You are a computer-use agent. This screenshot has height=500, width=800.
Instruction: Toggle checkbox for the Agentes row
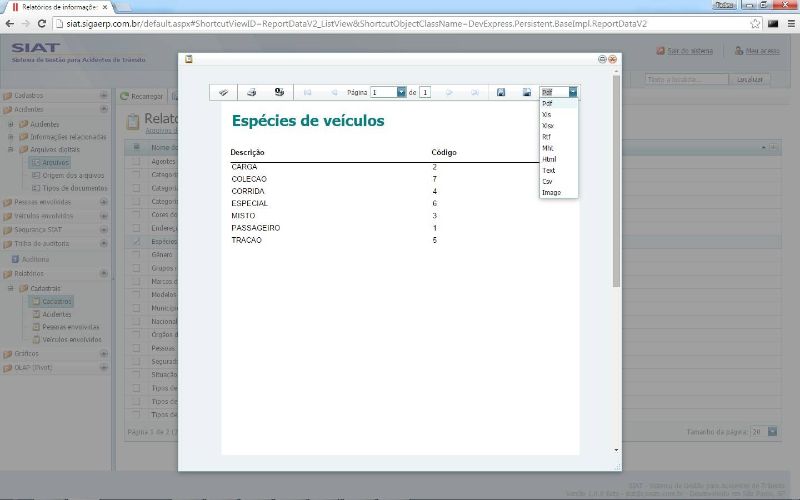pyautogui.click(x=136, y=161)
